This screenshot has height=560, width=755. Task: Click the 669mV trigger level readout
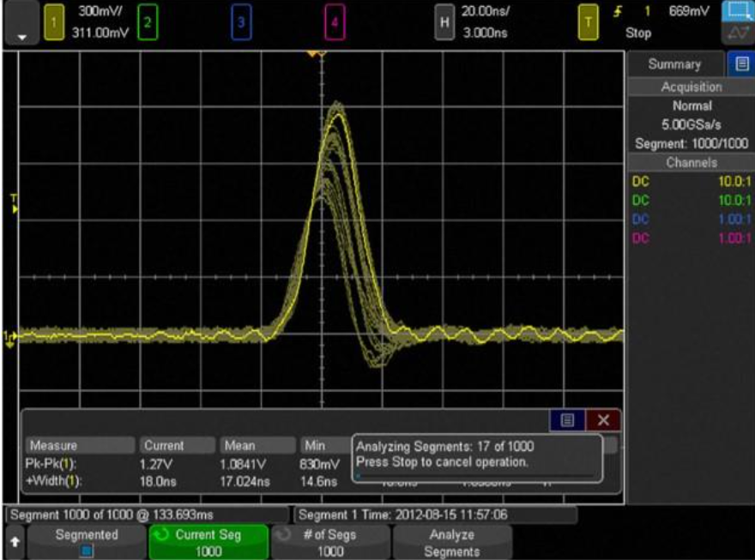[x=689, y=11]
